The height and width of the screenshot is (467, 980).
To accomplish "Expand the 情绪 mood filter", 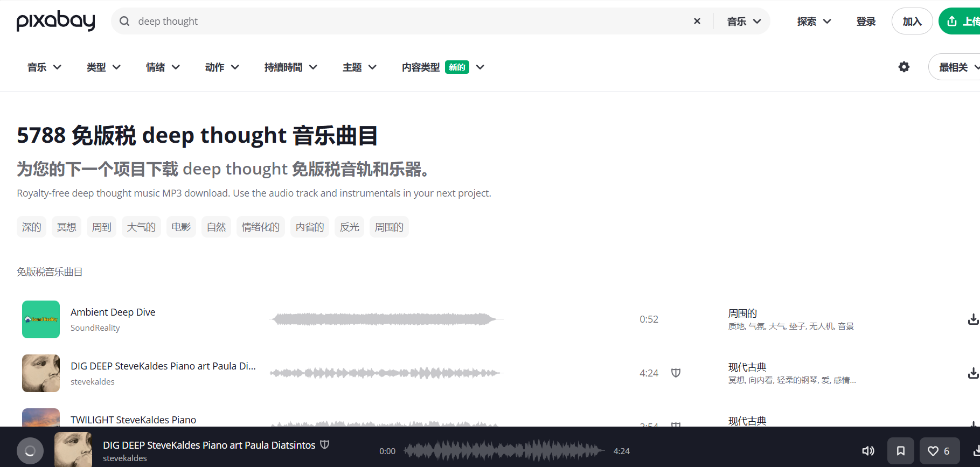I will 163,67.
